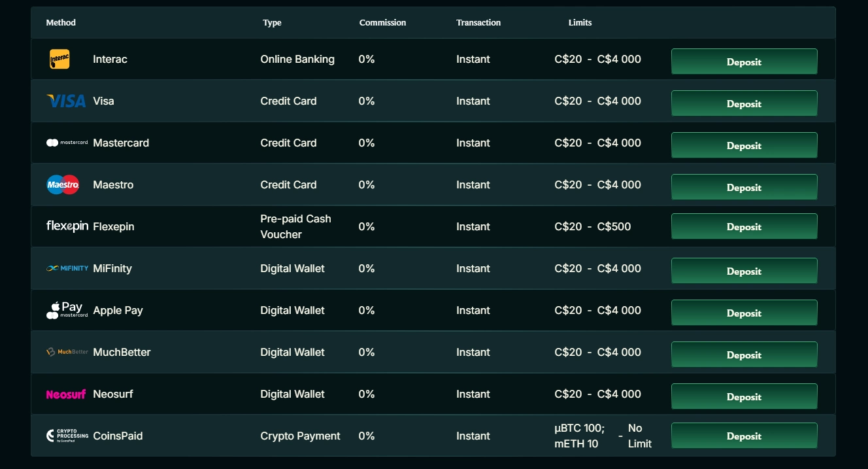Select the CoinsPaid crypto icon

click(x=66, y=436)
